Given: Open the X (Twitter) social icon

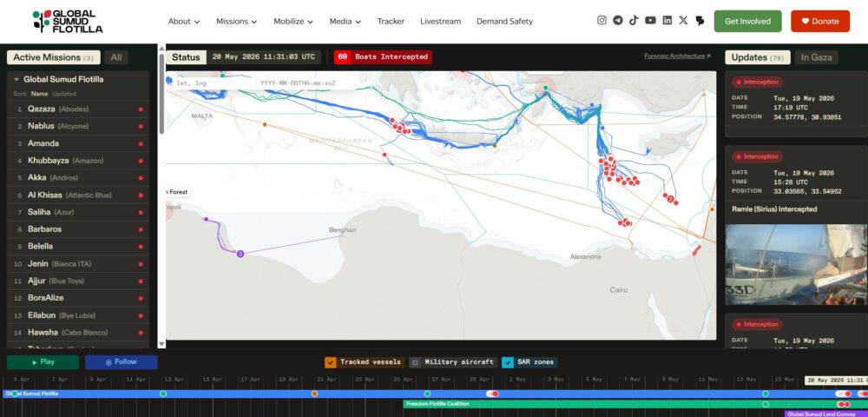Looking at the screenshot, I should coord(683,21).
